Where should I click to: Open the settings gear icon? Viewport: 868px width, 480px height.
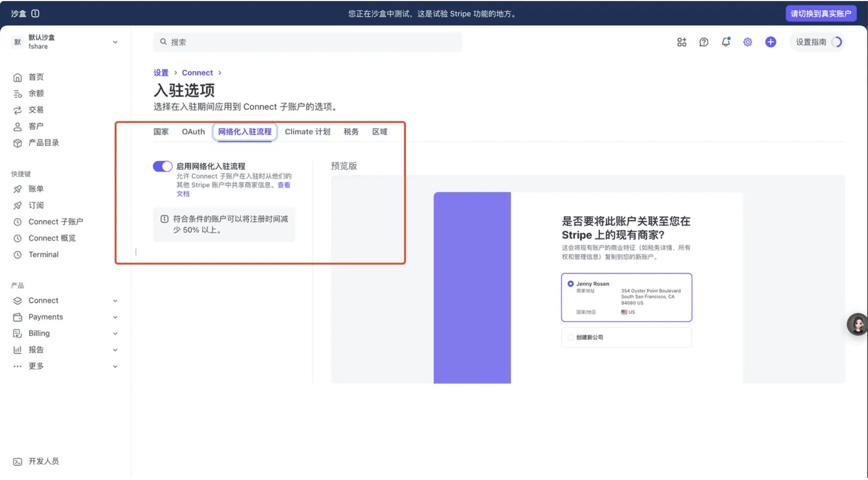pyautogui.click(x=748, y=42)
